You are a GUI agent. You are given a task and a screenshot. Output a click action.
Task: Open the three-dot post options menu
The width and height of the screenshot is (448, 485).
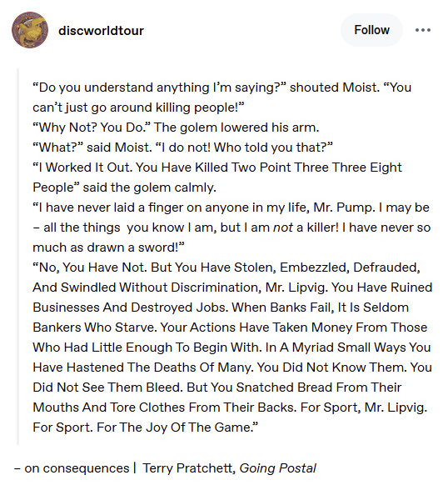[423, 30]
